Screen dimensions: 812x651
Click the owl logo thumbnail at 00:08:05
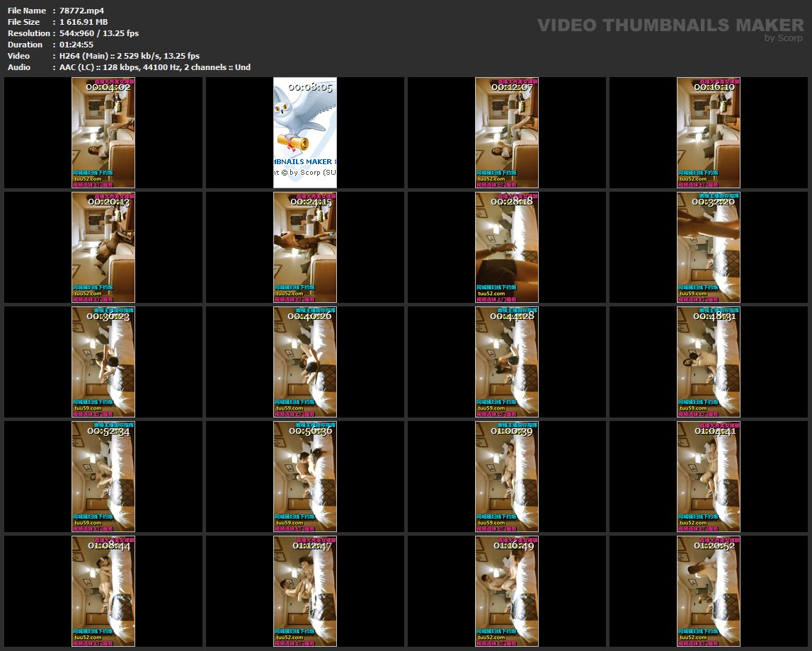305,133
